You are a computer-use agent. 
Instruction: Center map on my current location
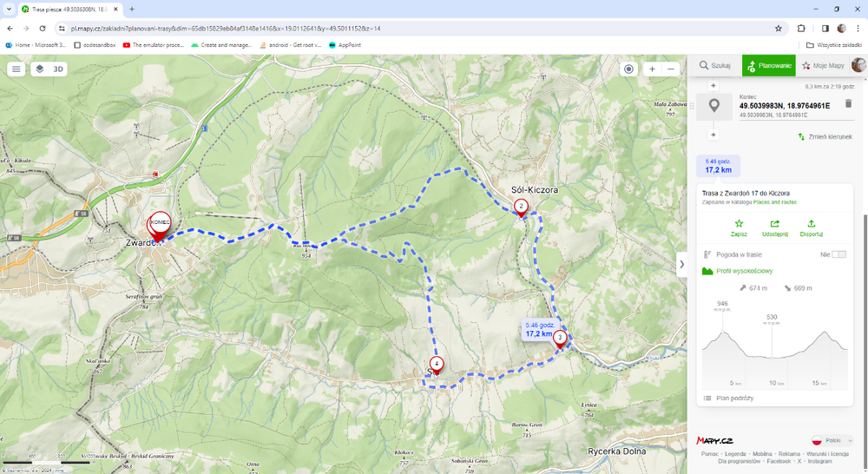click(629, 69)
